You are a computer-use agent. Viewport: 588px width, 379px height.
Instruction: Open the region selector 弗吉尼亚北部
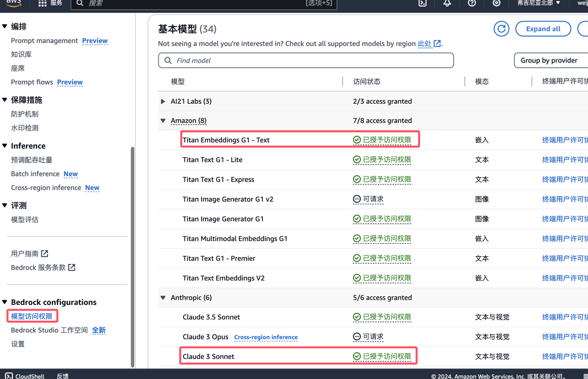[x=539, y=3]
